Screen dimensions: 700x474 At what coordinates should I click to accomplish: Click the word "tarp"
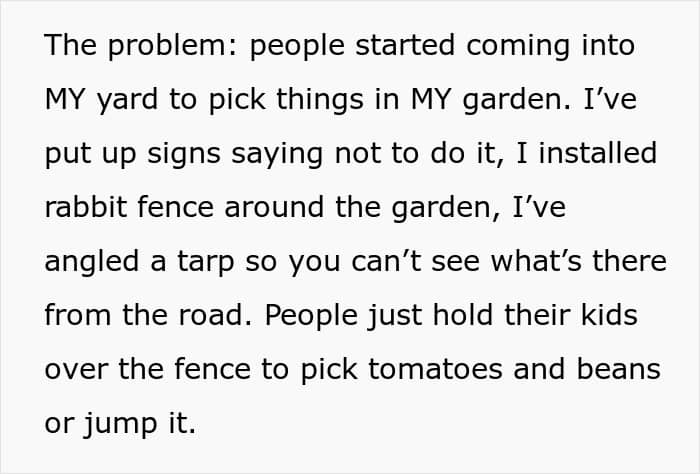click(x=205, y=263)
